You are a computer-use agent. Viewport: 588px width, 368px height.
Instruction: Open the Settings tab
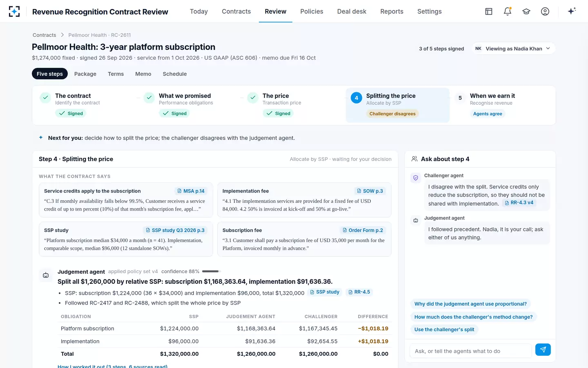click(x=430, y=11)
